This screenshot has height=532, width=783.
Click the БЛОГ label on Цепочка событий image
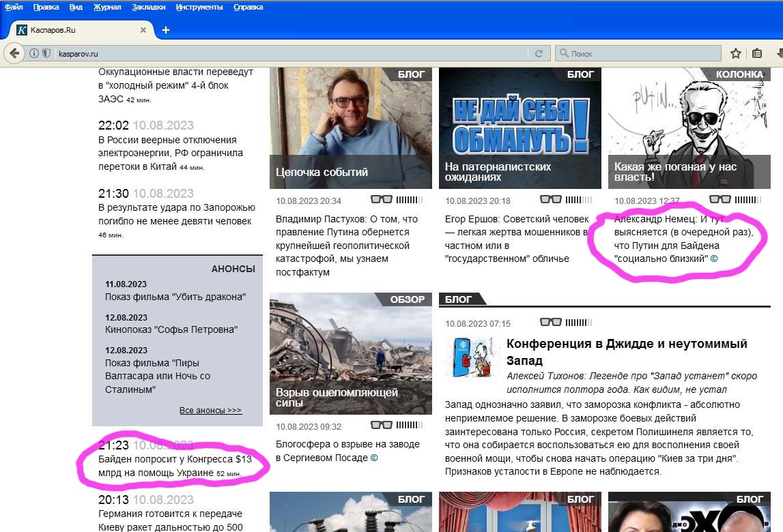click(x=411, y=74)
